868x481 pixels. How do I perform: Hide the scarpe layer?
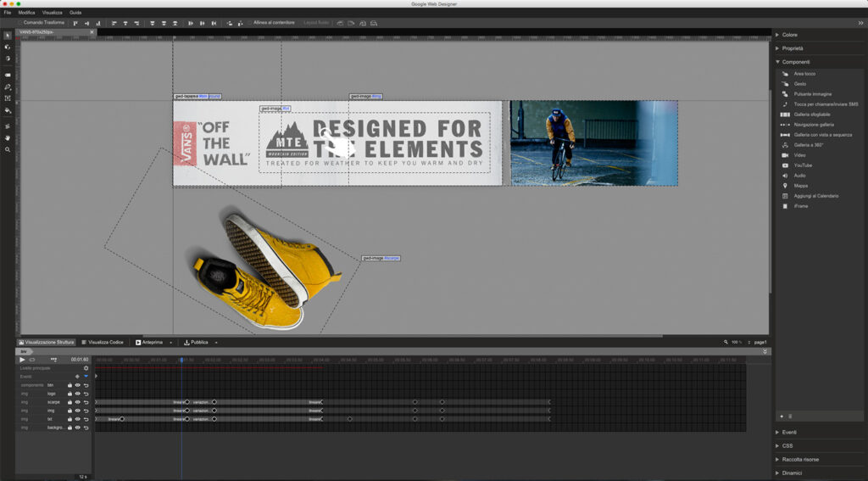[77, 402]
